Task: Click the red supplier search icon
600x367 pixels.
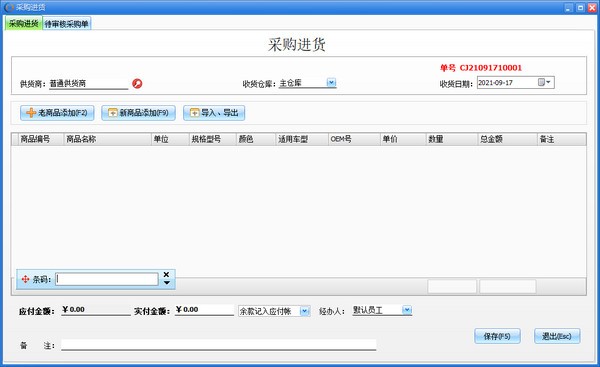Action: 137,83
